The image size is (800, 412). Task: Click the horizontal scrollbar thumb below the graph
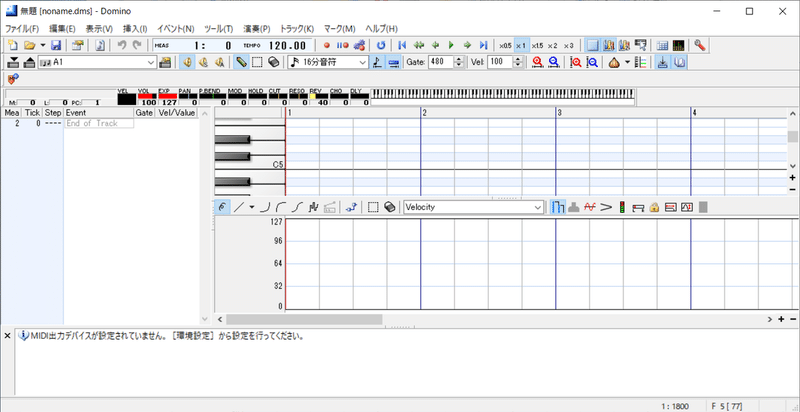tap(304, 319)
